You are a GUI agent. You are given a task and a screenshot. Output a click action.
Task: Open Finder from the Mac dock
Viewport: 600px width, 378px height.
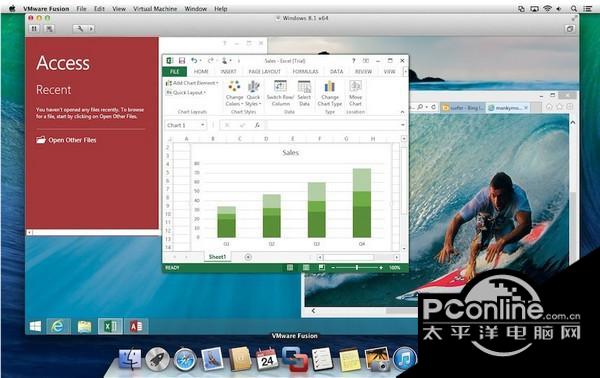pos(129,359)
